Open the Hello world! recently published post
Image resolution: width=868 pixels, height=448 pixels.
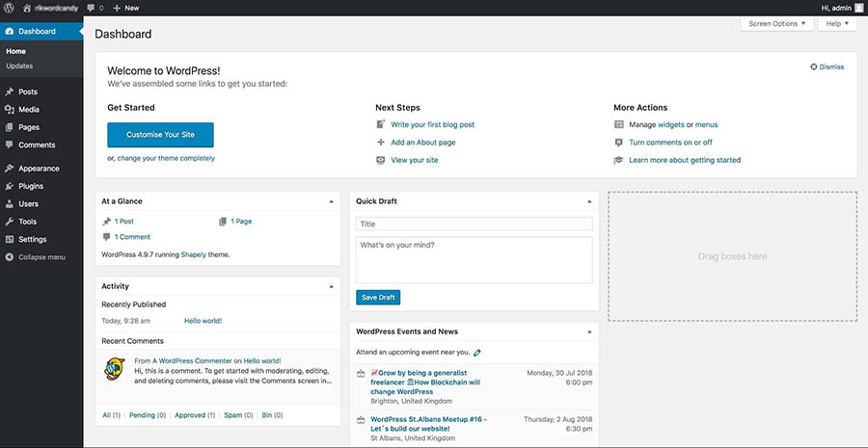(x=203, y=321)
